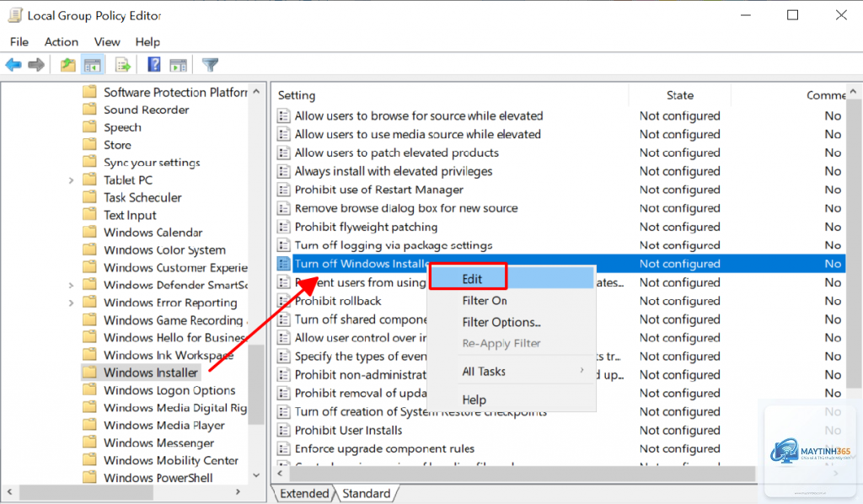Viewport: 863px width, 504px height.
Task: Click the Local Group Policy Editor title icon
Action: pos(15,15)
